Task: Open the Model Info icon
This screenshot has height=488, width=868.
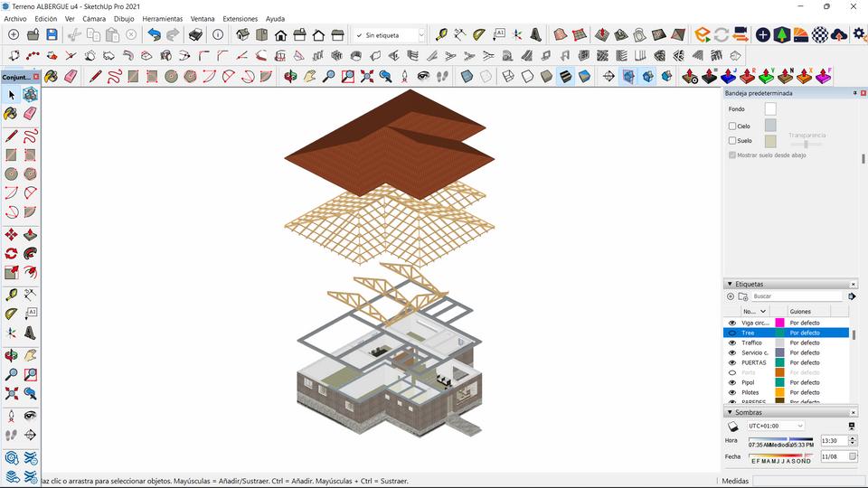Action: (218, 35)
